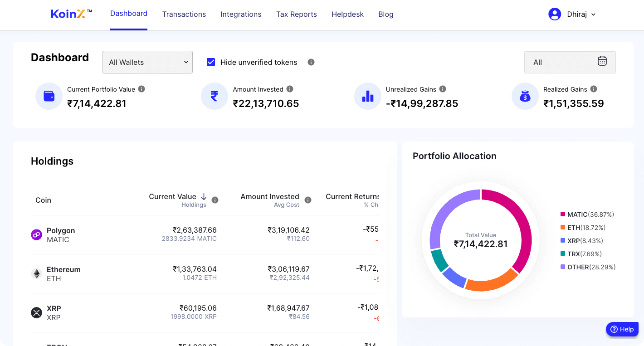
Task: Click the OTHER legend color swatch
Action: click(x=563, y=267)
